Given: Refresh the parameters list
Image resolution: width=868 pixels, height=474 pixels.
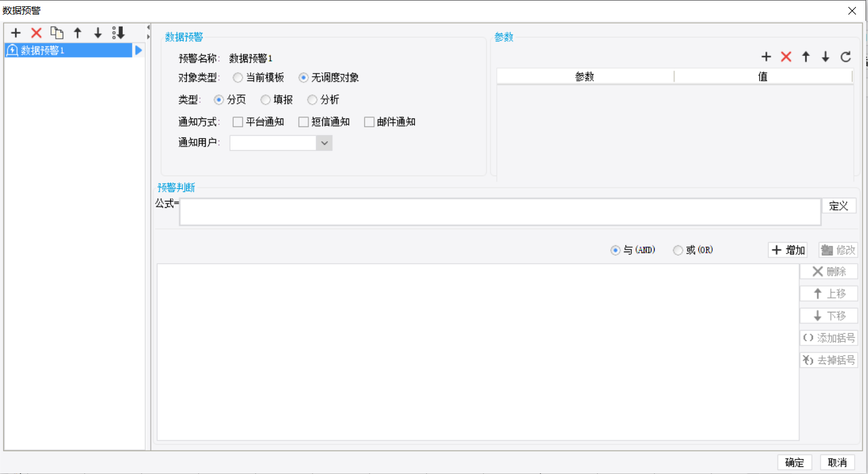Looking at the screenshot, I should 846,57.
